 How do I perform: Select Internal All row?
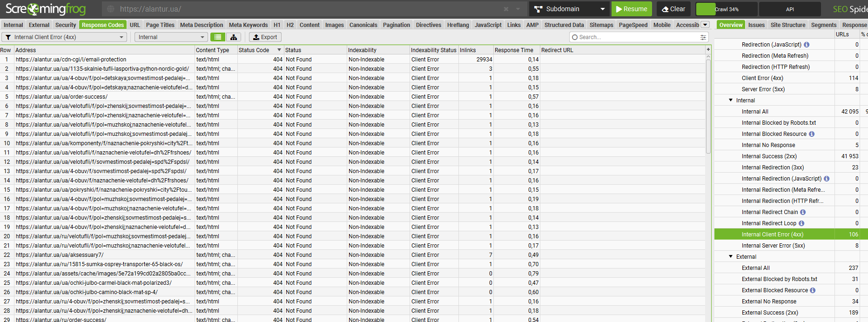coord(790,112)
